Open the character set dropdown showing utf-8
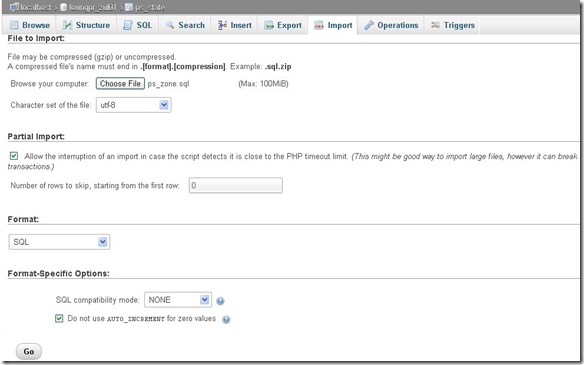The image size is (584, 365). [134, 105]
